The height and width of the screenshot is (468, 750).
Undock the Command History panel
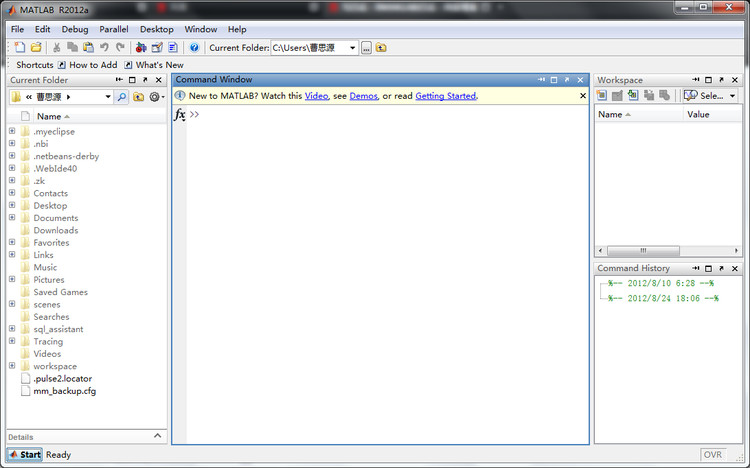coord(721,268)
